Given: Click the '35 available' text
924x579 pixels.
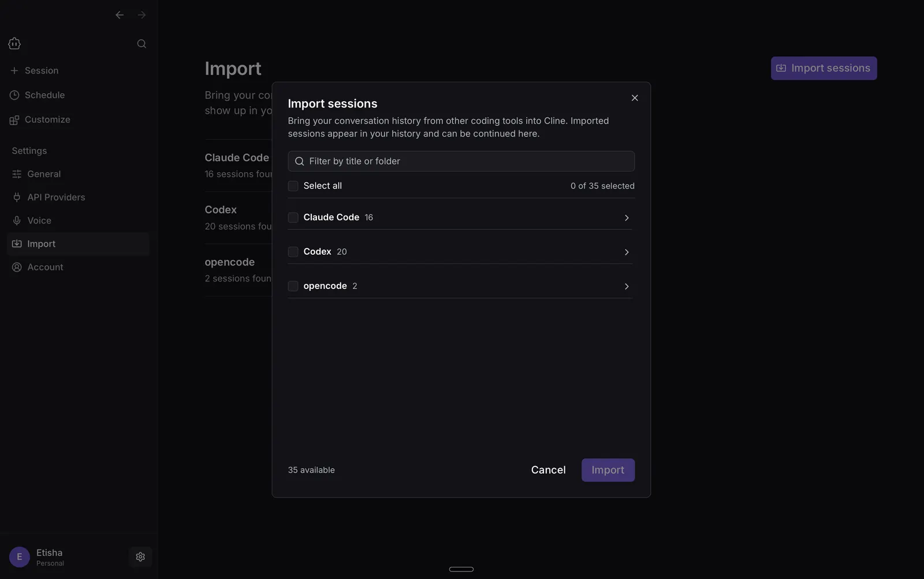Looking at the screenshot, I should [x=311, y=470].
